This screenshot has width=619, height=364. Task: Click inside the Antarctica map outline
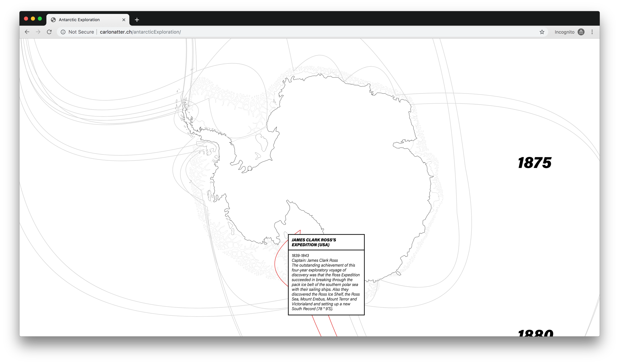[325, 139]
